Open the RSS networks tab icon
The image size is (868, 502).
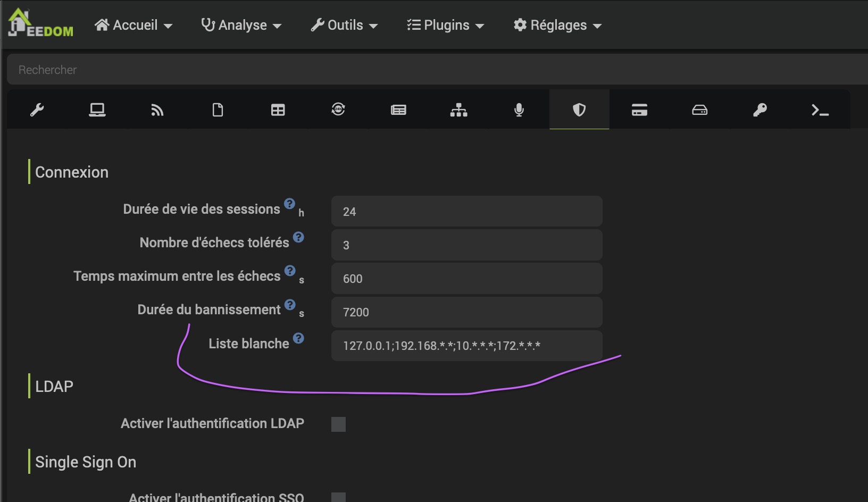click(157, 110)
